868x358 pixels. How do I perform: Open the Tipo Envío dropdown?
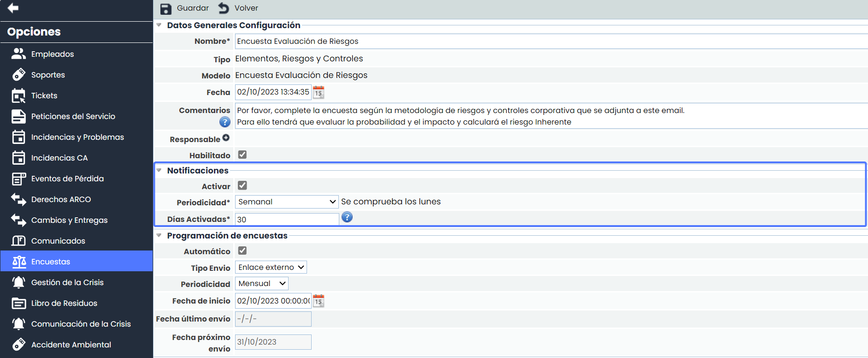point(271,267)
